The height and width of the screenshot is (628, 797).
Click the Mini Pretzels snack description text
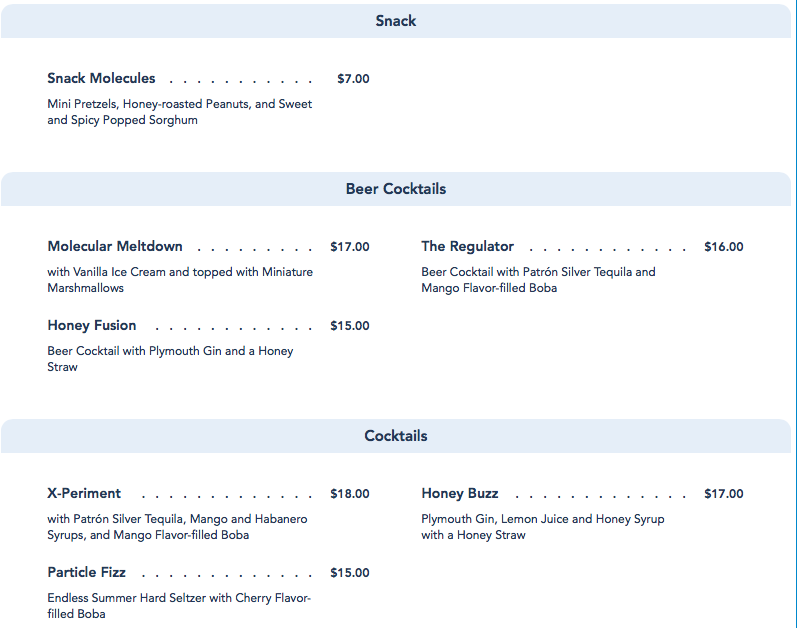[x=179, y=112]
